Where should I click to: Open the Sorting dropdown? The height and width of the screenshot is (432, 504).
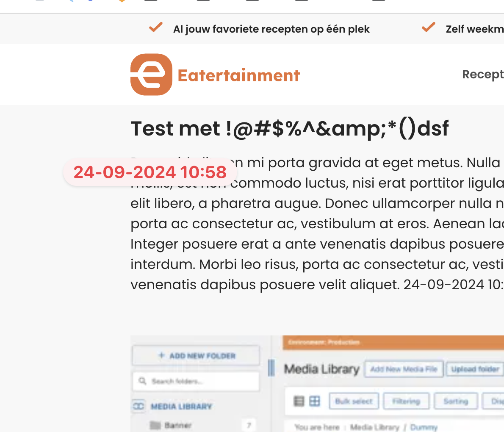click(x=456, y=401)
